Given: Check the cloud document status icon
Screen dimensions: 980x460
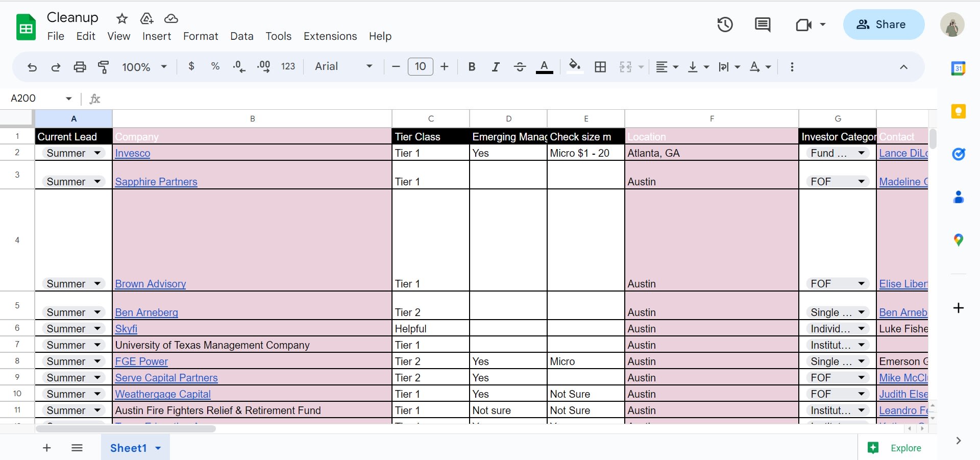Looking at the screenshot, I should (x=171, y=19).
